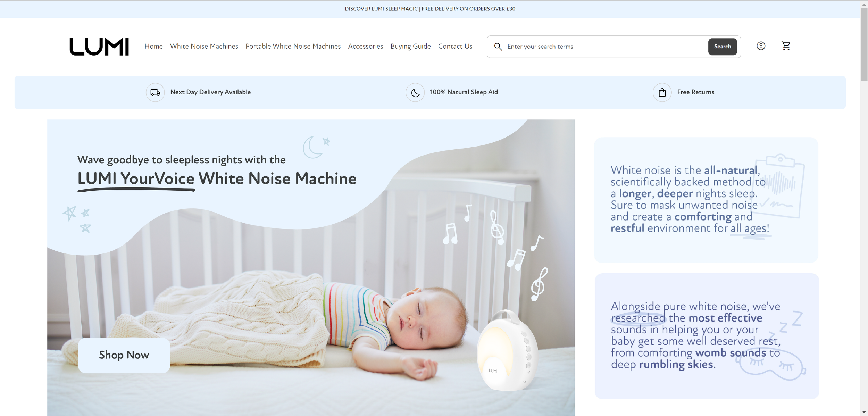Viewport: 868px width, 416px height.
Task: Click the crescent moon sleep aid icon
Action: pos(415,92)
